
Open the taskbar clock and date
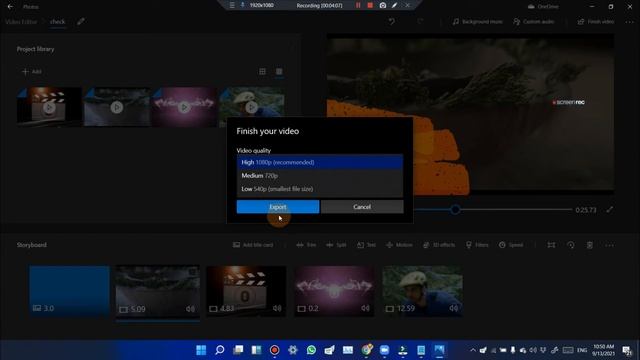604,350
